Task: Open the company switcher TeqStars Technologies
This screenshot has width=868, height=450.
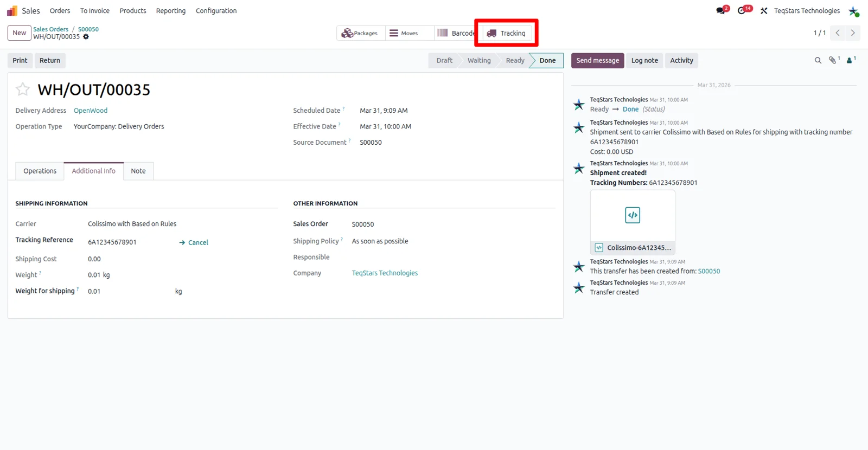Action: pos(807,11)
